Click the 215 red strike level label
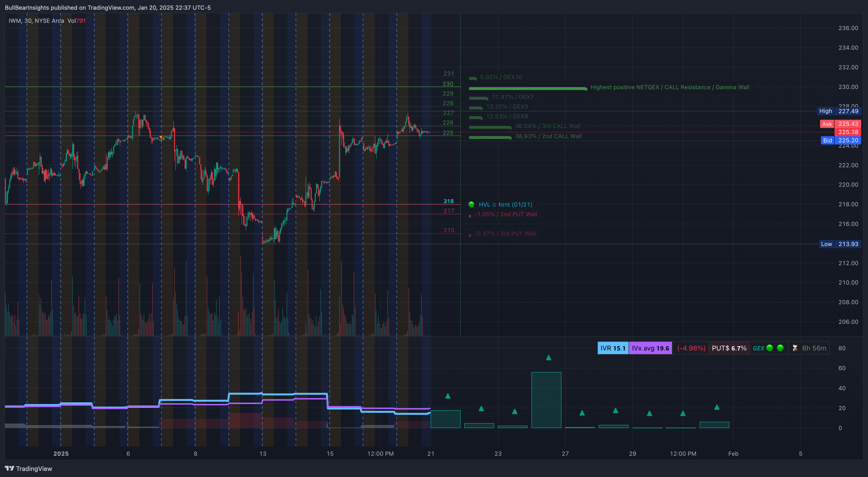The height and width of the screenshot is (477, 868). (x=449, y=230)
